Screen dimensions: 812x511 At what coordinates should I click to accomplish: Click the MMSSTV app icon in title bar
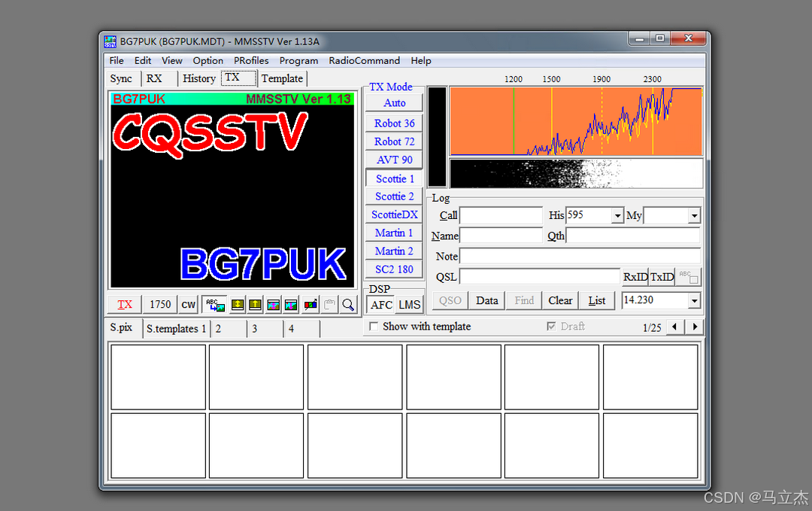[111, 41]
